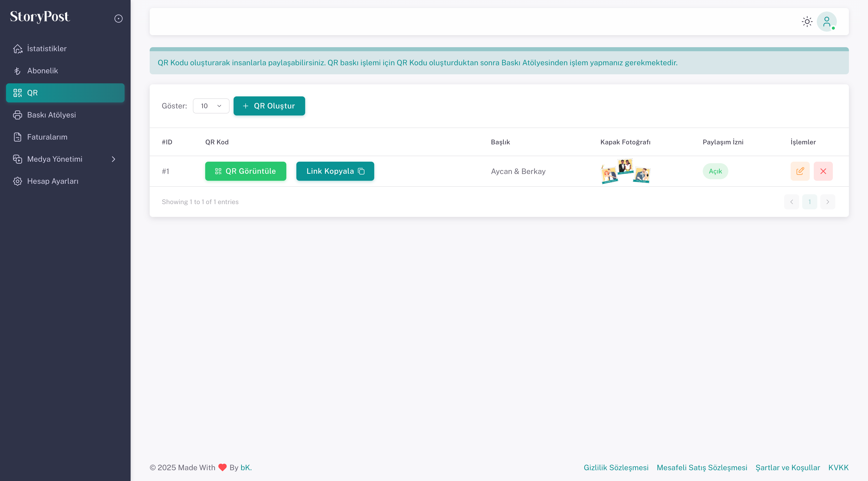Open the Abonelik menu item
Viewport: 868px width, 481px height.
click(42, 71)
